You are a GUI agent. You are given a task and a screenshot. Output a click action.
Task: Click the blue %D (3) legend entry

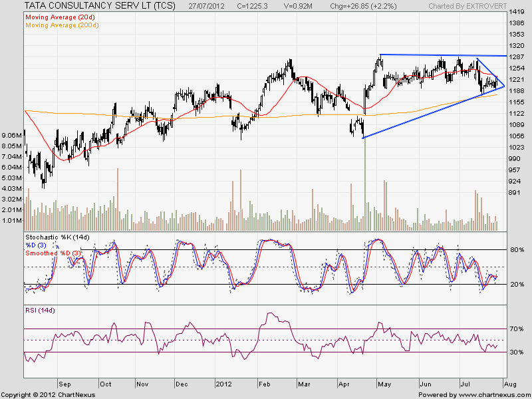37,245
